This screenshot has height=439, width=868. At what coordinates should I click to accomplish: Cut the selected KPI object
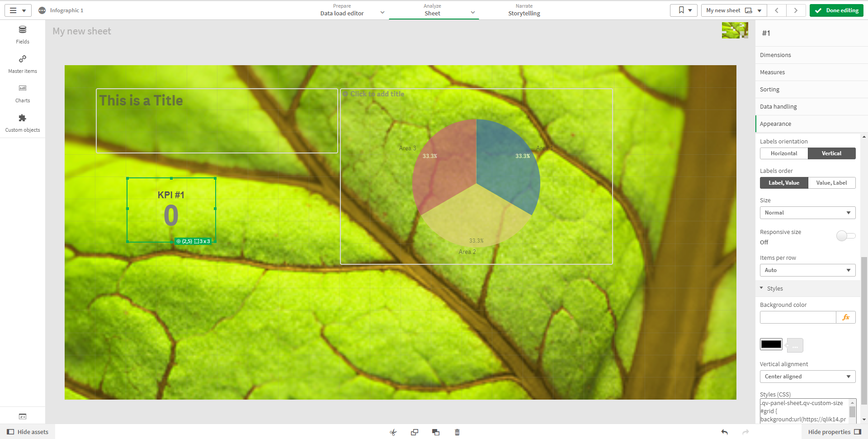click(393, 432)
